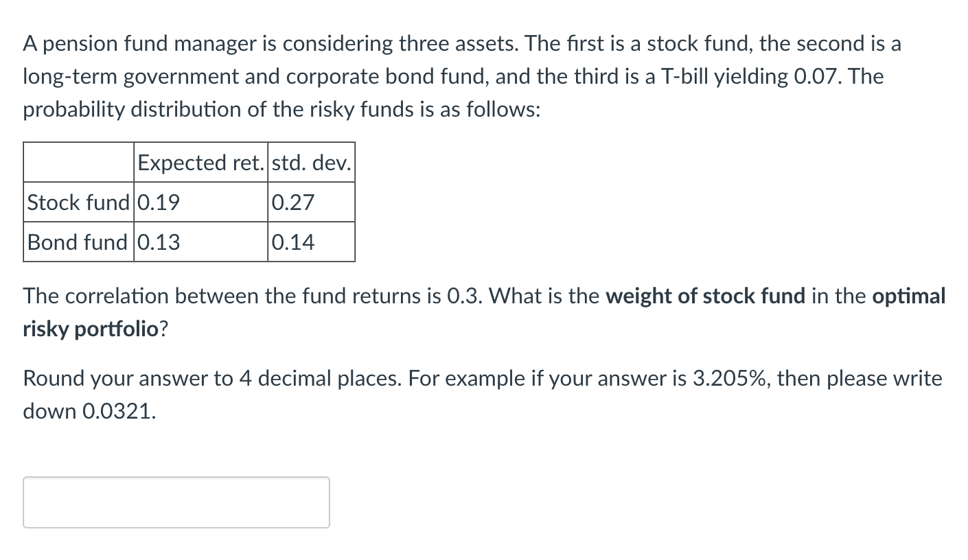Image resolution: width=968 pixels, height=560 pixels.
Task: Click the empty top-left table cell
Action: click(77, 163)
